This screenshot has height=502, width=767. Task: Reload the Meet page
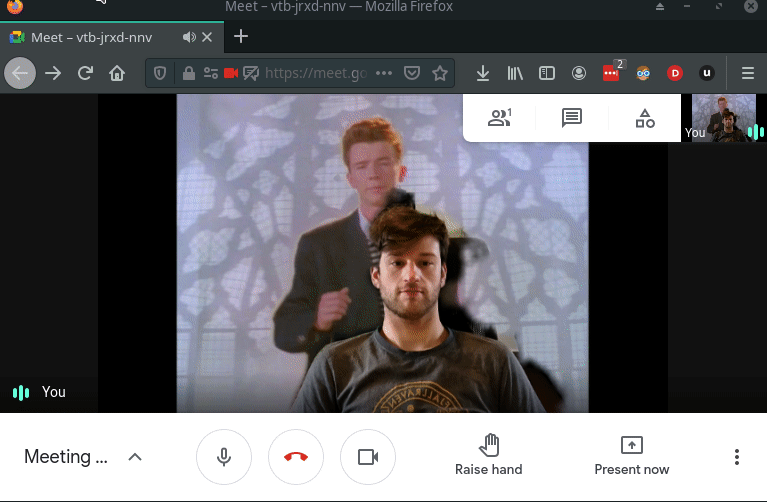tap(85, 73)
